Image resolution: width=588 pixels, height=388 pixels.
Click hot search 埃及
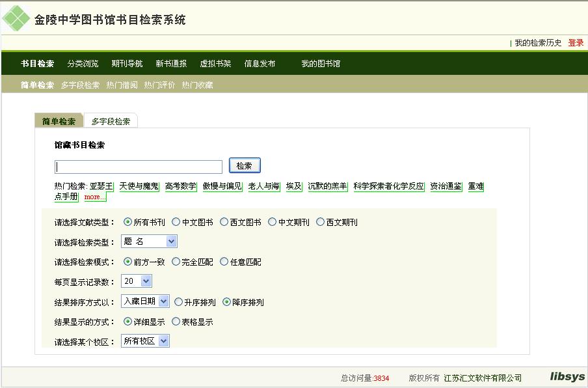(x=294, y=186)
